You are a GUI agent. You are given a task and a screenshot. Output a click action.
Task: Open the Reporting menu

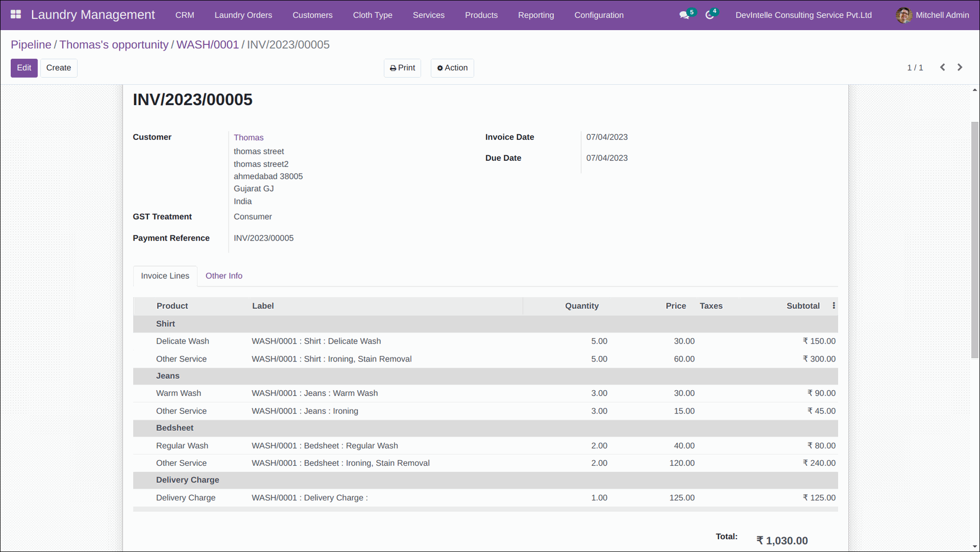point(536,15)
